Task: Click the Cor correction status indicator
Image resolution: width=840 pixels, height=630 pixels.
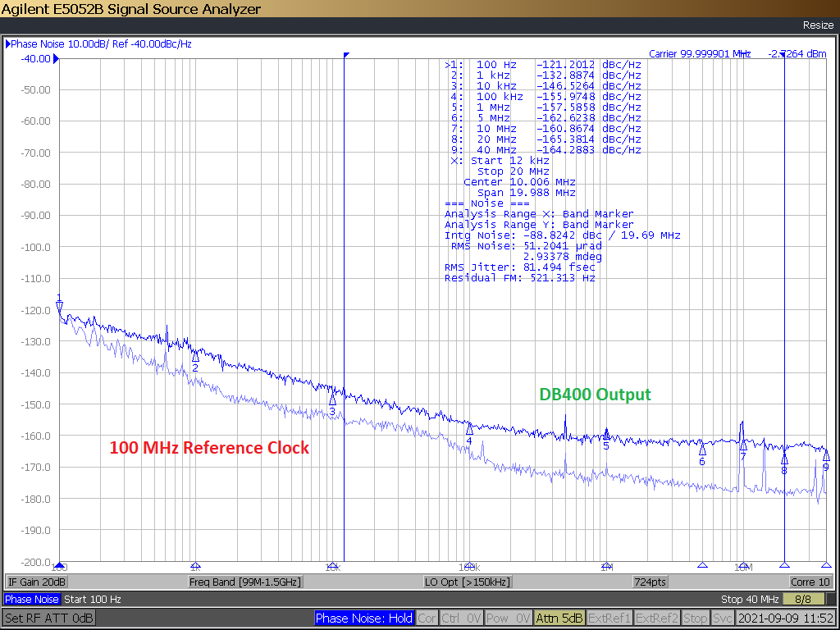Action: click(x=427, y=618)
